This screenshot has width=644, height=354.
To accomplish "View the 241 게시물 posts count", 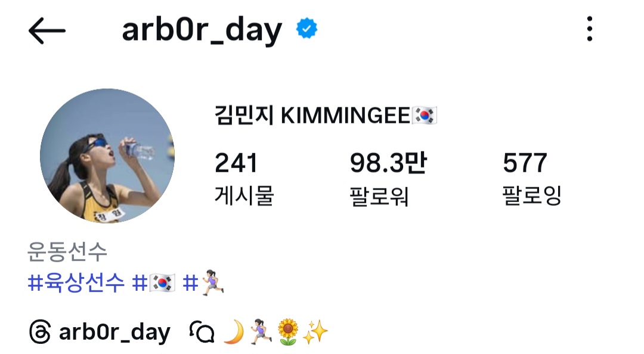I will coord(244,178).
